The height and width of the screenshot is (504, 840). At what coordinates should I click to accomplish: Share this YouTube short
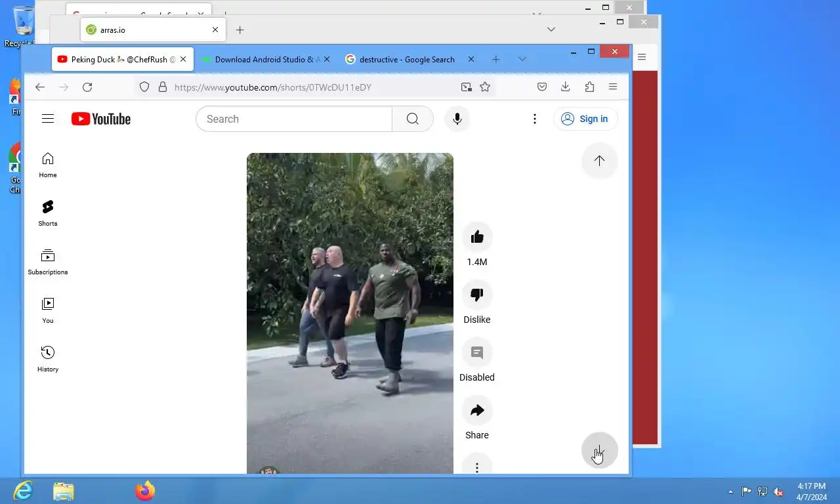coord(477,410)
